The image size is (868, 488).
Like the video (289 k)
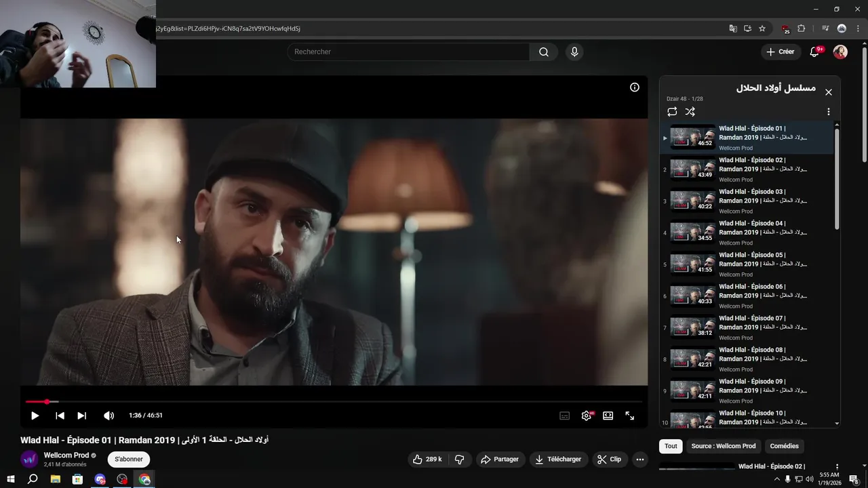[x=427, y=459]
